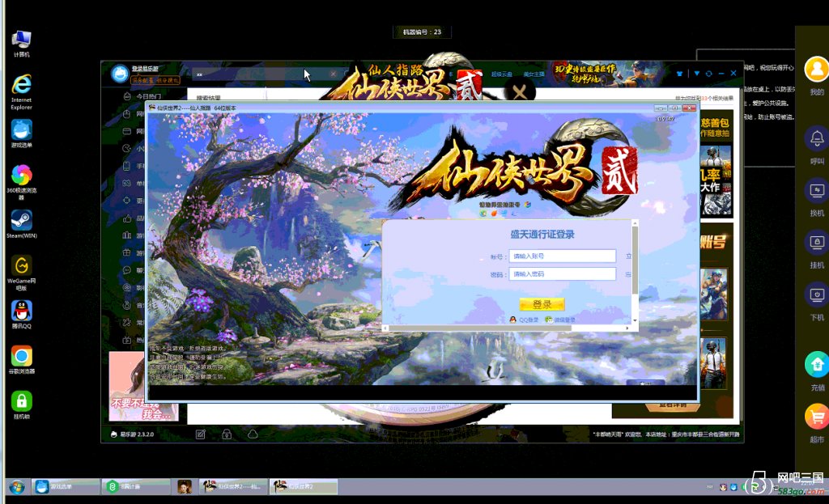The image size is (829, 504).
Task: Open the 游戏选单 desktop shortcut
Action: 21,133
